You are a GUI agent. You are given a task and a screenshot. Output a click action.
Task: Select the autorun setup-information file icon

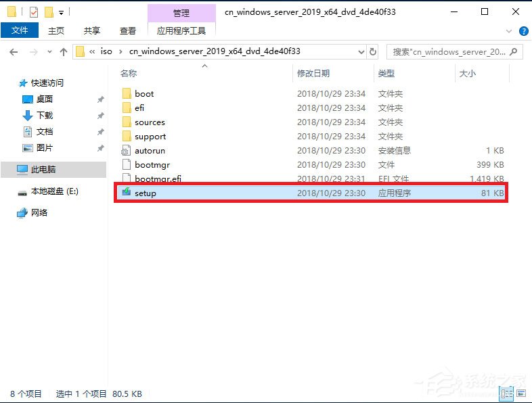[126, 151]
